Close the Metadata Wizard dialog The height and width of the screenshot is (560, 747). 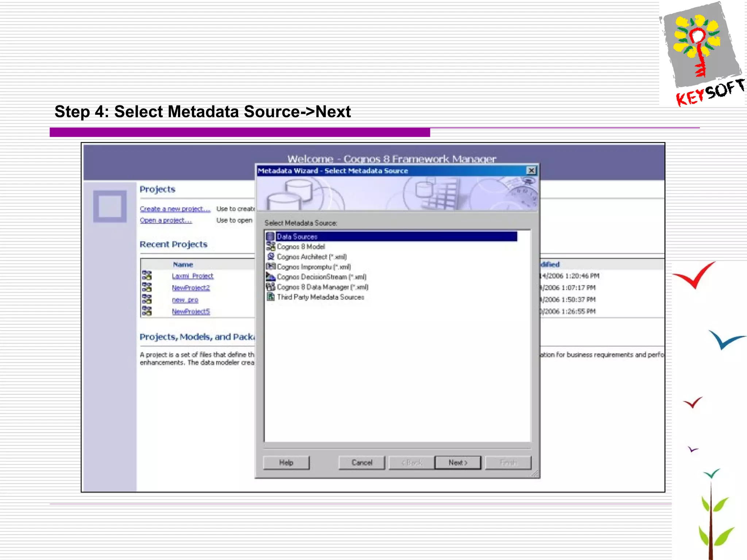point(531,170)
